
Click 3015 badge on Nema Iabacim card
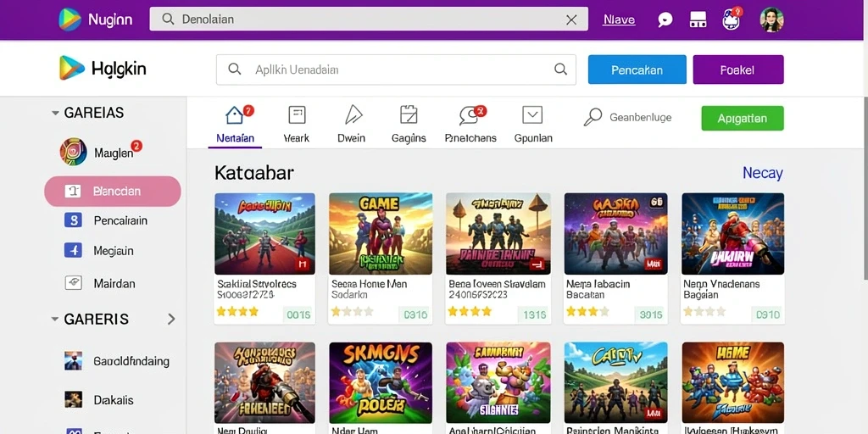point(650,315)
